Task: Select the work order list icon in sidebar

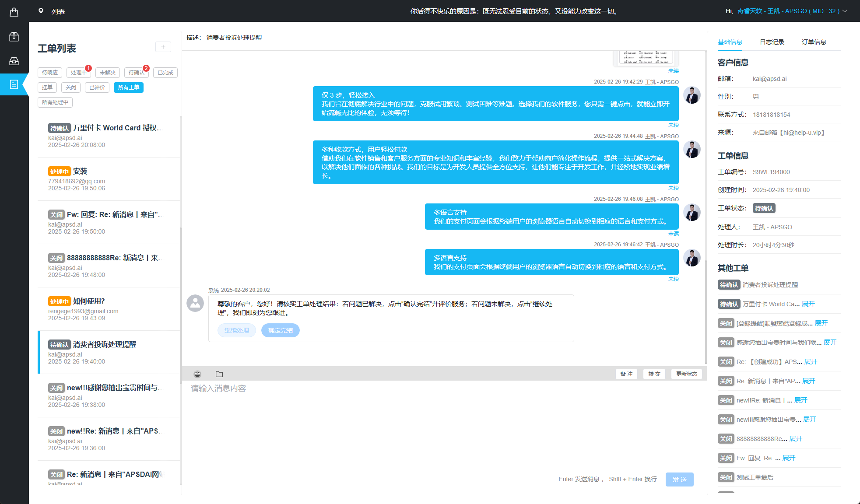Action: coord(14,85)
